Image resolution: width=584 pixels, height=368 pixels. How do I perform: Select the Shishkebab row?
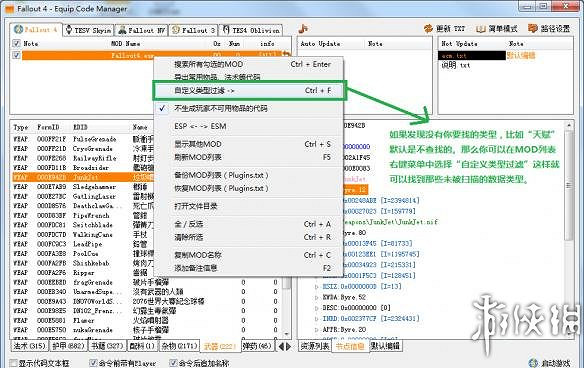point(83,263)
